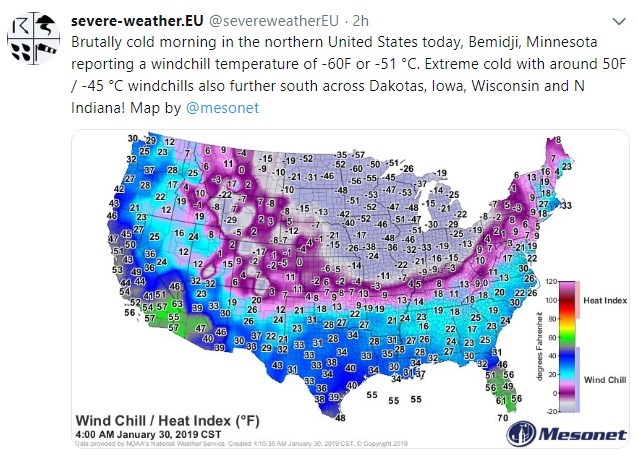Click the Wind Chill / Heat Index map title
The width and height of the screenshot is (638, 457).
click(167, 420)
